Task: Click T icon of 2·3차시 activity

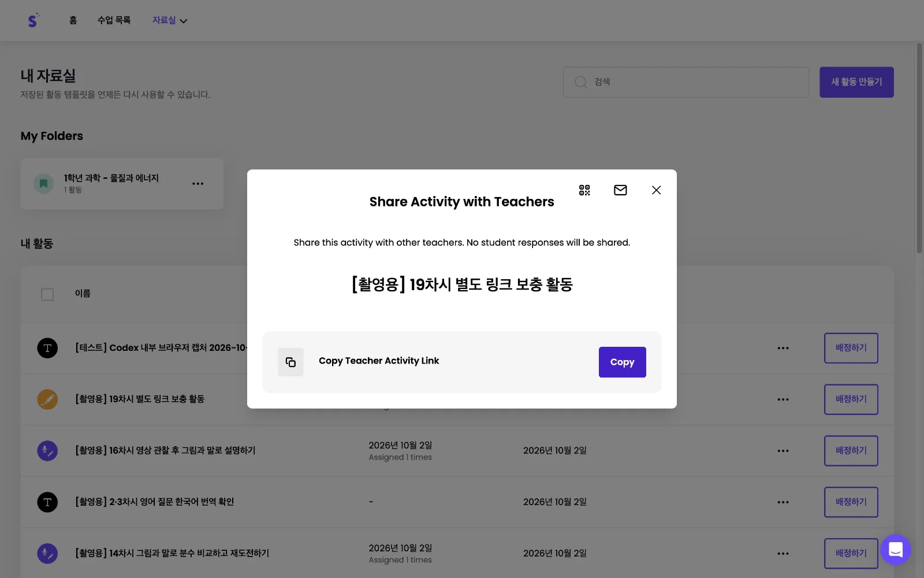Action: click(x=47, y=502)
